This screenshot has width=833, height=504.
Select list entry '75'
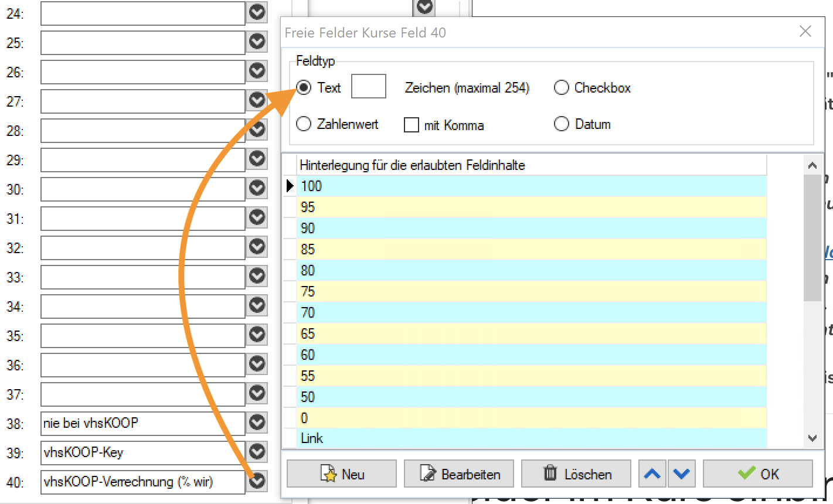point(532,291)
